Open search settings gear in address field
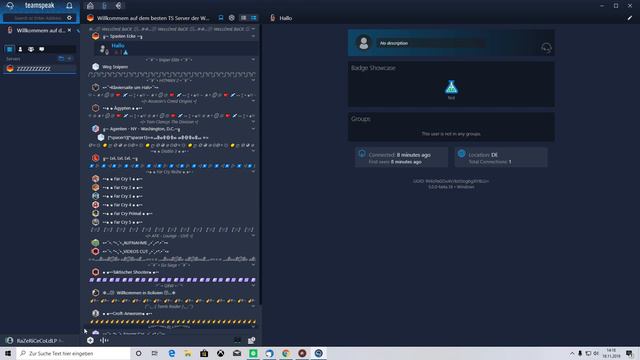 tap(69, 18)
